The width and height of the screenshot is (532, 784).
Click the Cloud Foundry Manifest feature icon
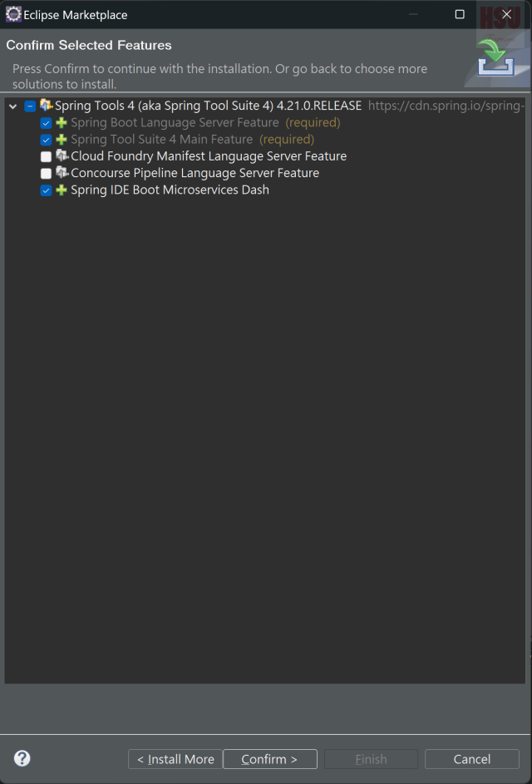(62, 156)
